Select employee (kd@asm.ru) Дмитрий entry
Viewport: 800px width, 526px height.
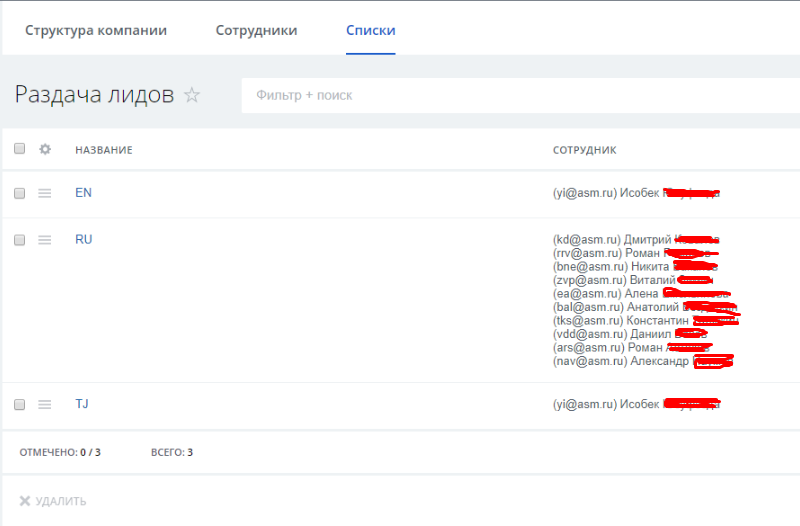tap(636, 239)
